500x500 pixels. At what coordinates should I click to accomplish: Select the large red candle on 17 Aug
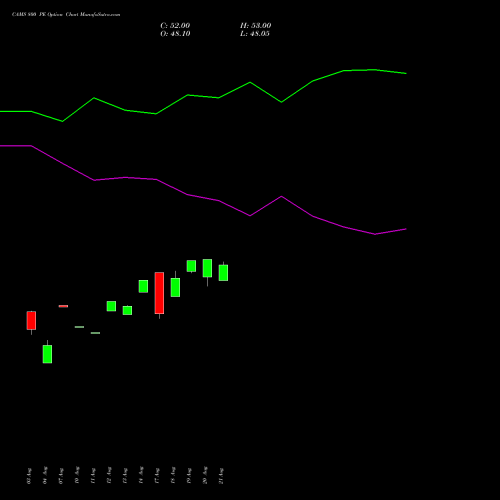coord(159,293)
